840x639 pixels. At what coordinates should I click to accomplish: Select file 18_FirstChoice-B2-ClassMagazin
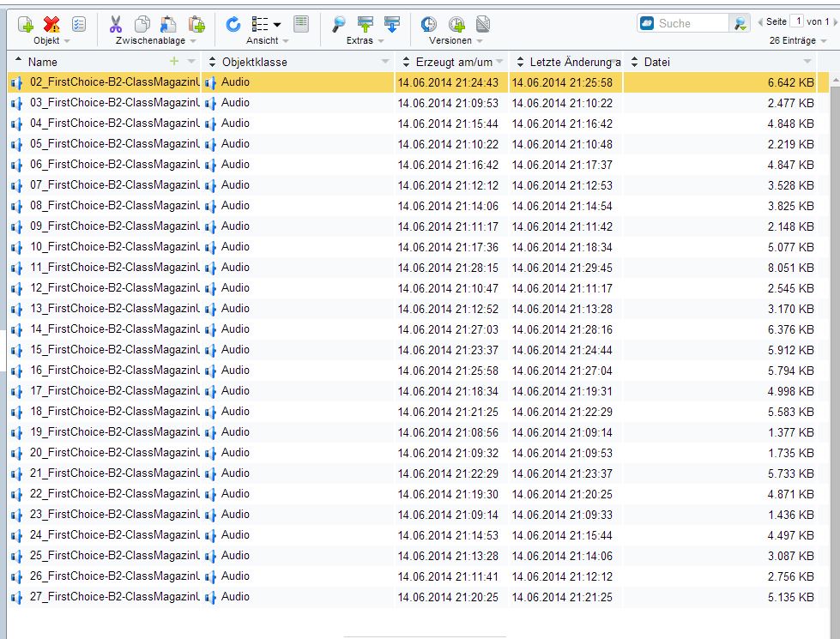point(115,412)
